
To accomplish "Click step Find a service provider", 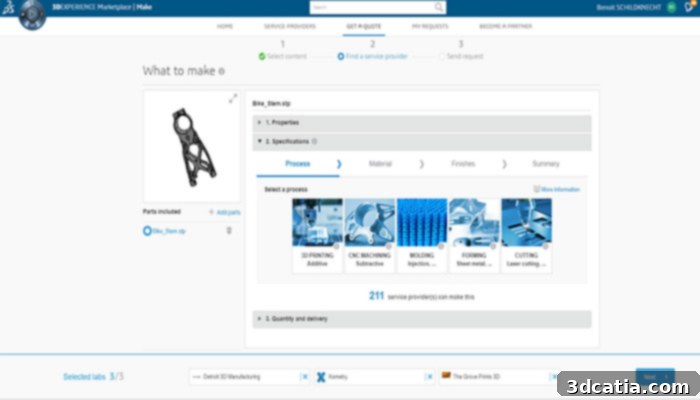I will (373, 56).
